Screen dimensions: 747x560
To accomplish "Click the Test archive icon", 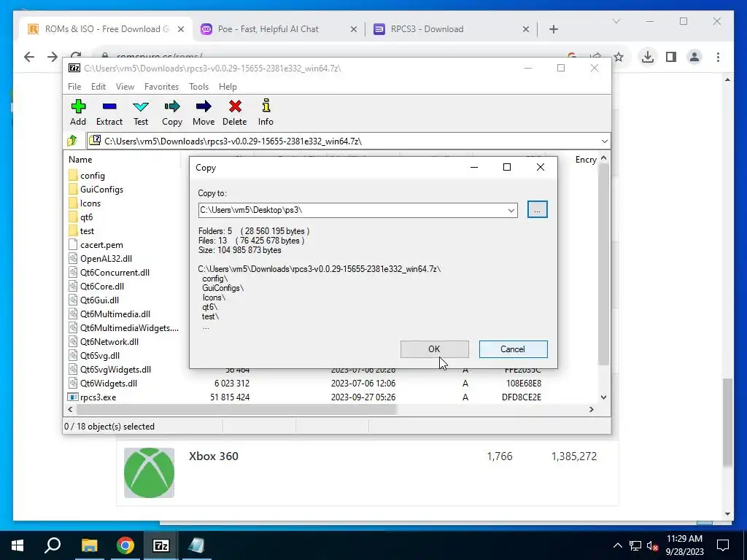I will point(141,106).
